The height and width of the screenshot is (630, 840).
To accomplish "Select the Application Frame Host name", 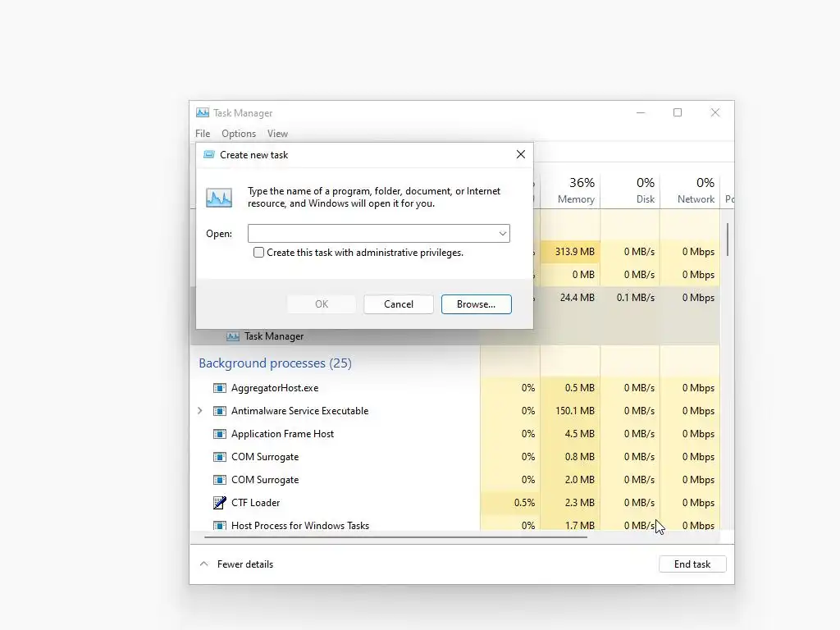I will [x=282, y=434].
